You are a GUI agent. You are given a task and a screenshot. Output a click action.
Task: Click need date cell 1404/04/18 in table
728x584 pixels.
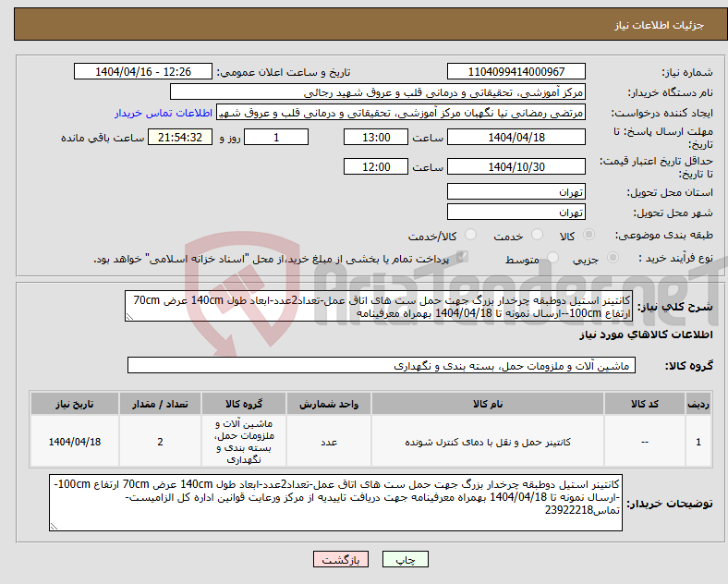pyautogui.click(x=74, y=442)
